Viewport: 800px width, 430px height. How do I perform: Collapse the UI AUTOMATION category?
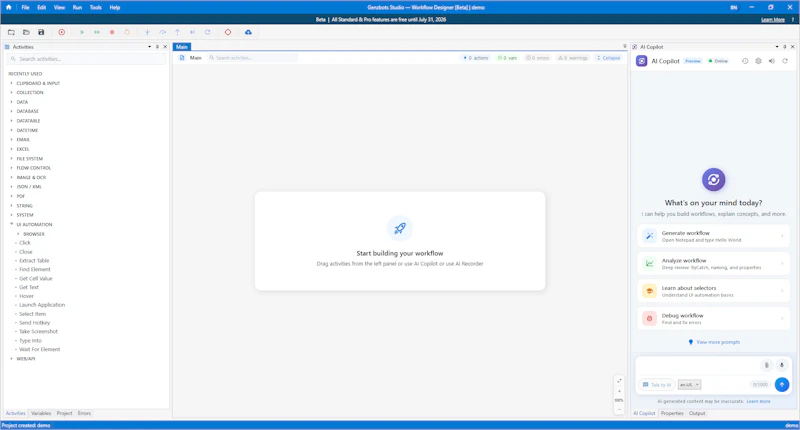coord(12,224)
